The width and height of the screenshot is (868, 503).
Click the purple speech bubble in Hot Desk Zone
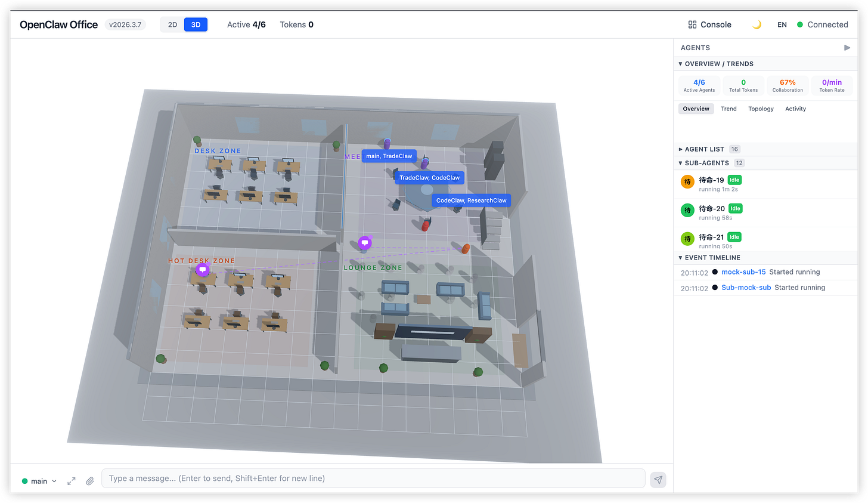tap(203, 269)
